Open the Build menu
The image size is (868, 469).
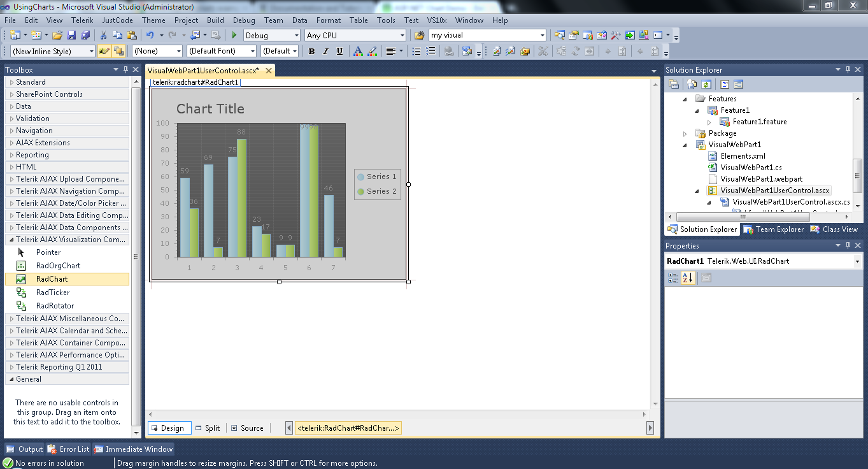pyautogui.click(x=216, y=20)
